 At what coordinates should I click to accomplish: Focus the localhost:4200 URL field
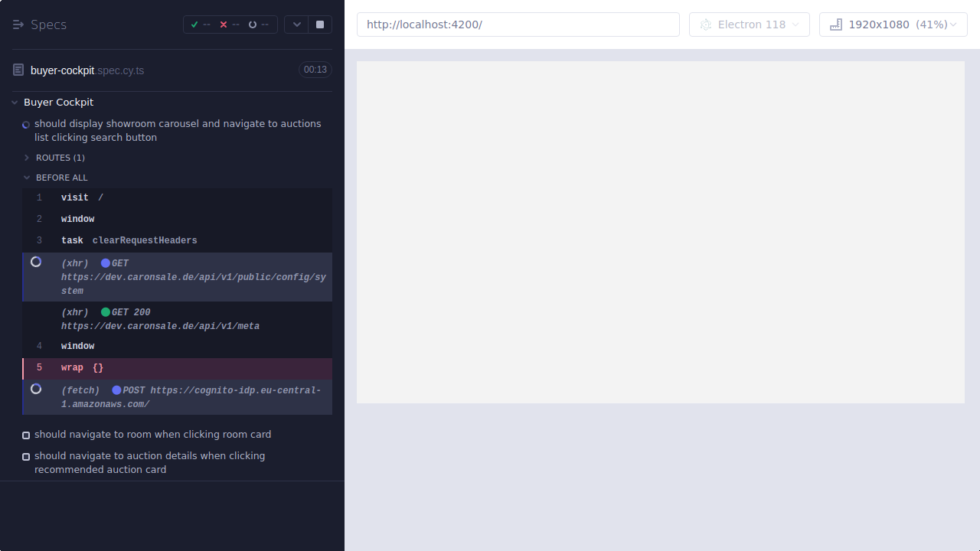pyautogui.click(x=518, y=24)
